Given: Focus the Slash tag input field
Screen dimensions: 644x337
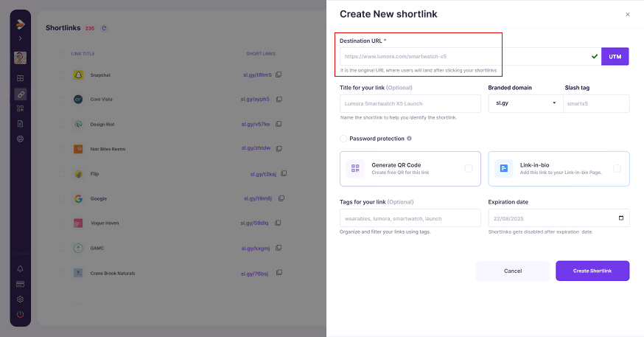Looking at the screenshot, I should pyautogui.click(x=596, y=103).
